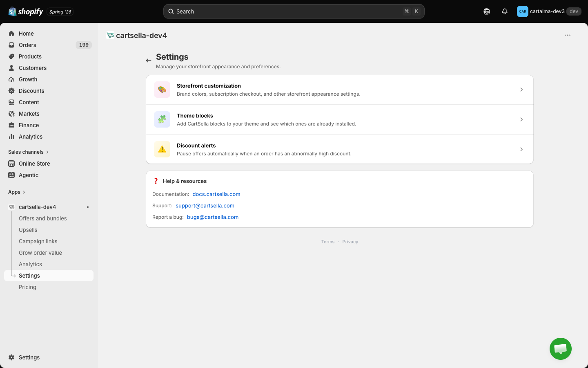Open the notifications bell
The image size is (588, 368).
(505, 11)
